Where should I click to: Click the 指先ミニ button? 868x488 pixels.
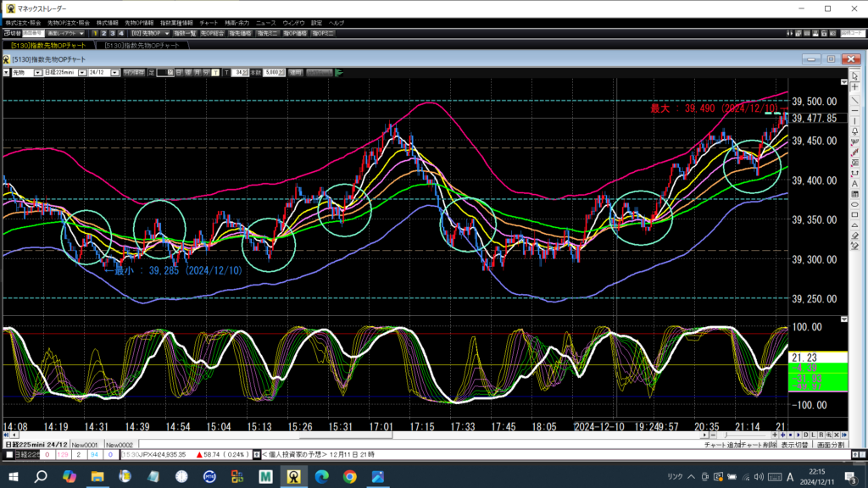pos(267,33)
